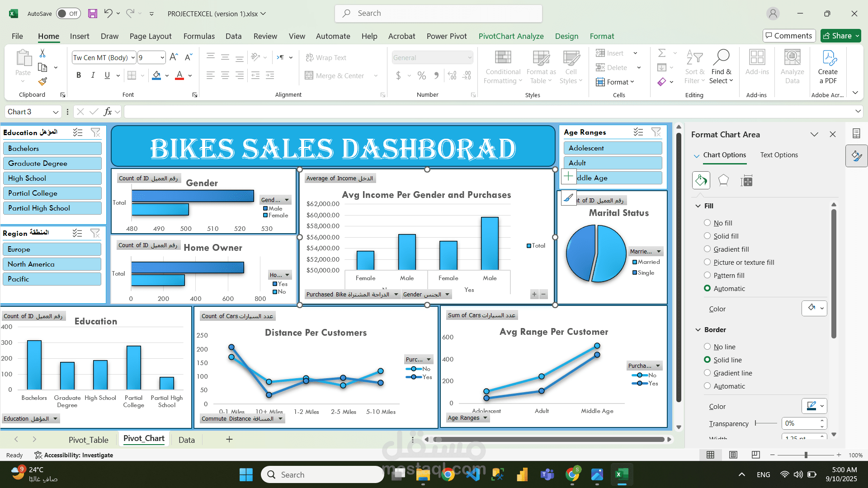Click the Fill Color bucket icon
This screenshot has width=868, height=488.
[x=156, y=75]
